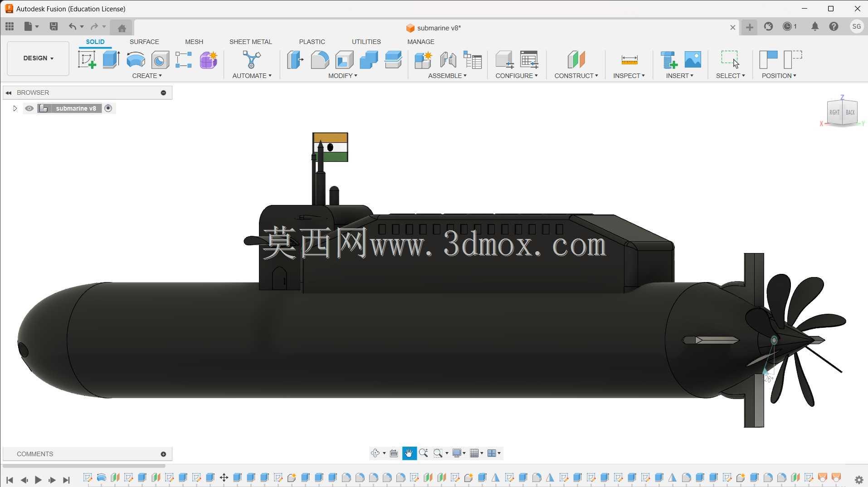The image size is (868, 487).
Task: Select the Press Pull tool icon
Action: click(x=295, y=59)
